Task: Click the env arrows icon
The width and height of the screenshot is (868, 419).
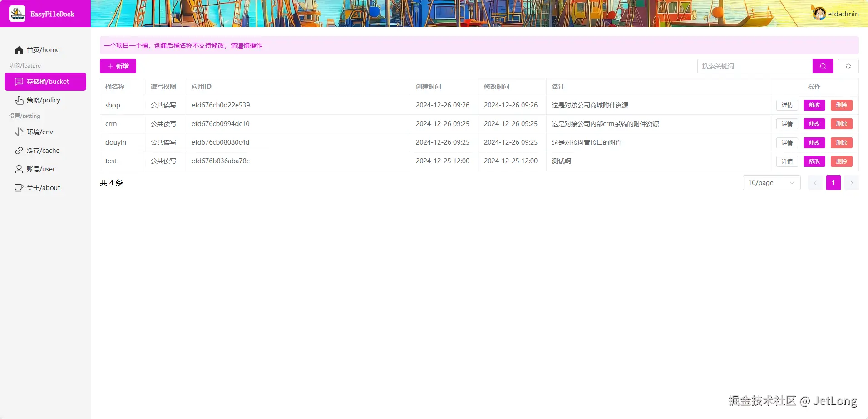Action: click(x=19, y=132)
